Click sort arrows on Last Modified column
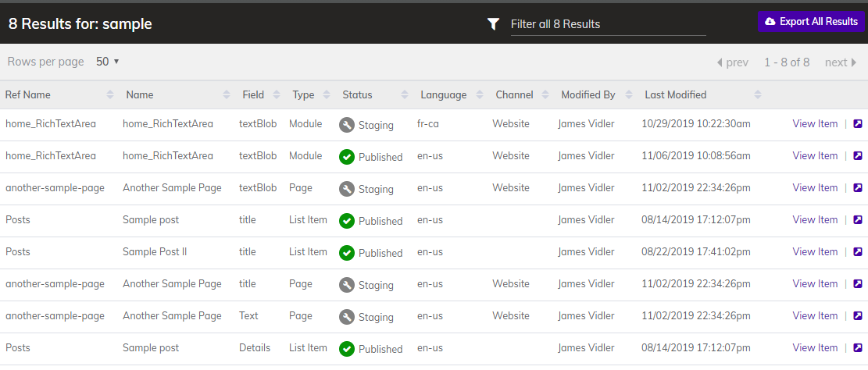 (x=758, y=94)
